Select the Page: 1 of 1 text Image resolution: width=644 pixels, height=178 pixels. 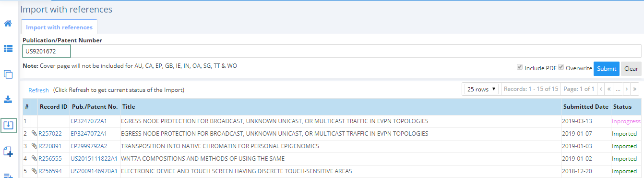(x=579, y=89)
